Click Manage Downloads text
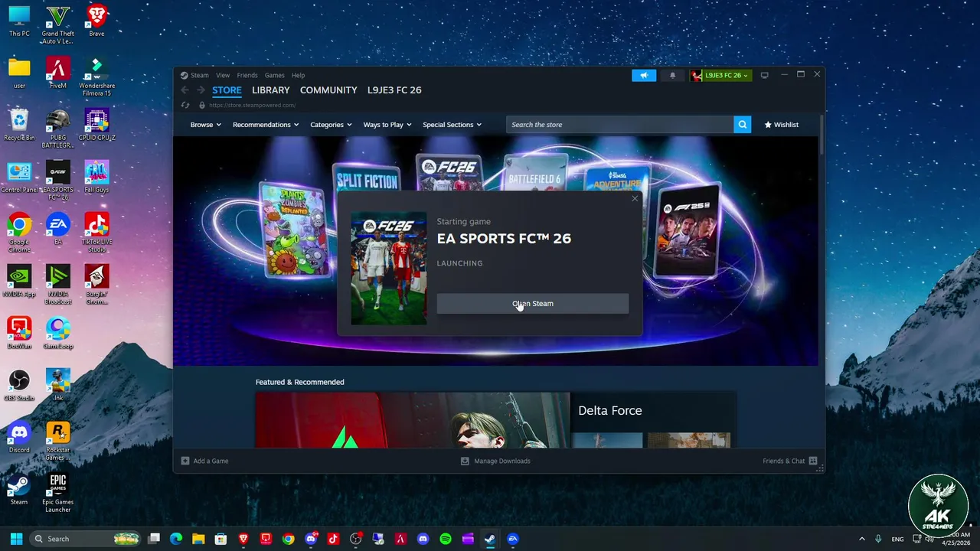This screenshot has height=551, width=980. pos(502,461)
